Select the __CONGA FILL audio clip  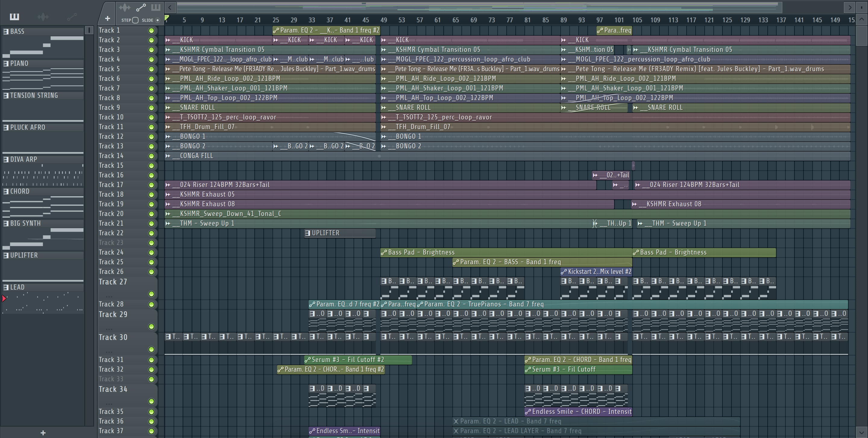(508, 156)
